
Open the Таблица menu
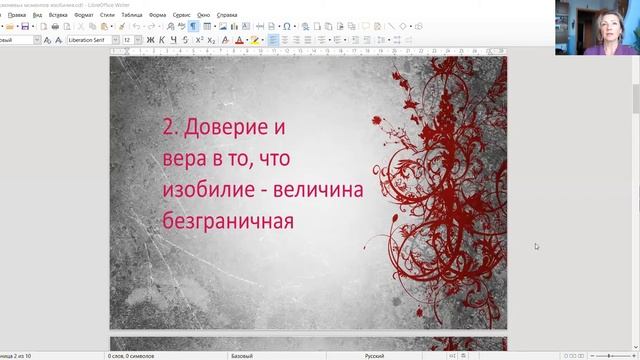tap(132, 15)
